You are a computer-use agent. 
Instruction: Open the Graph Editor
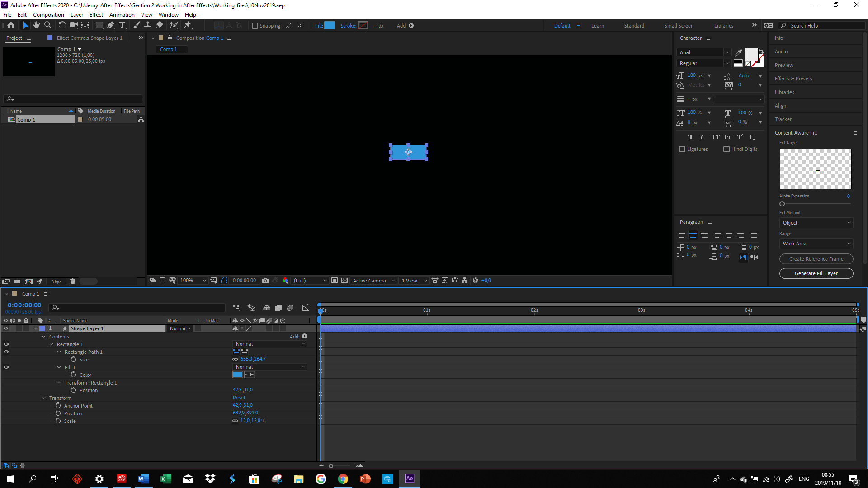306,308
